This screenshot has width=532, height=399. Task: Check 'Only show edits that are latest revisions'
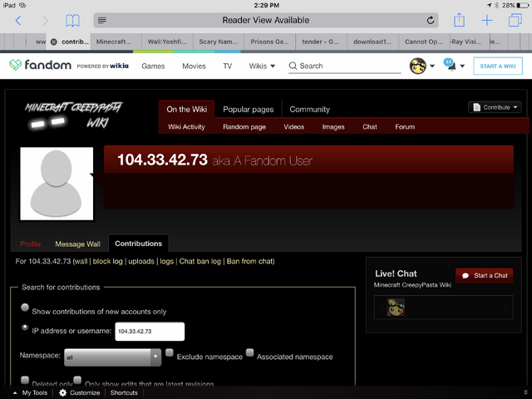click(77, 380)
